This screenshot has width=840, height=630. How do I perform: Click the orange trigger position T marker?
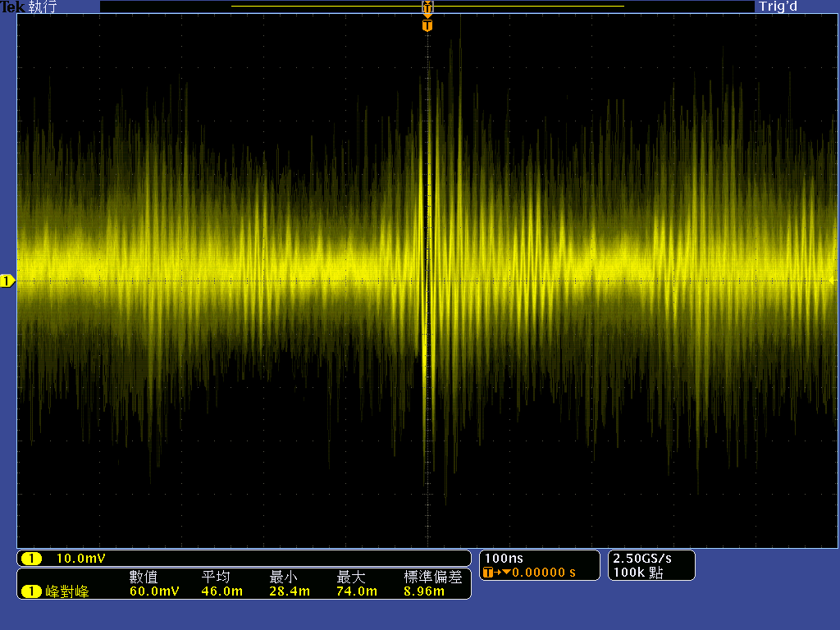[x=427, y=25]
